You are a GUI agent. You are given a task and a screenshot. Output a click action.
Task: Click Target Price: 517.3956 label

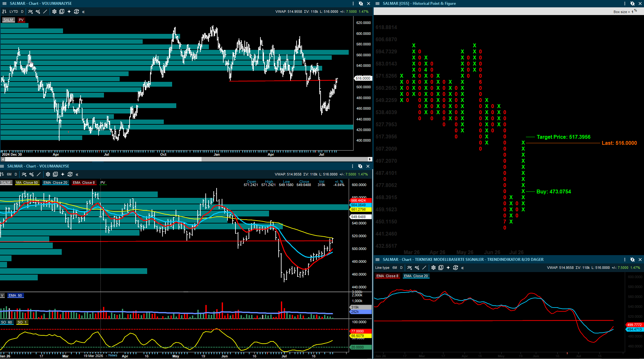point(563,137)
